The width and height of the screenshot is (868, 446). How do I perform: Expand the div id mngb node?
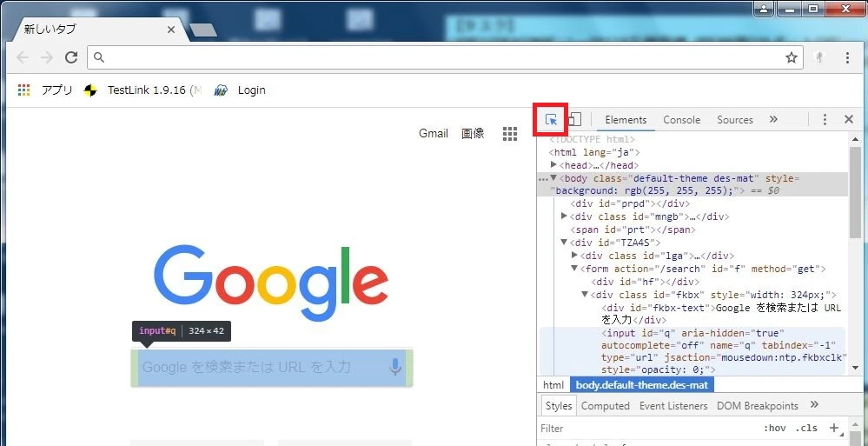pyautogui.click(x=564, y=216)
